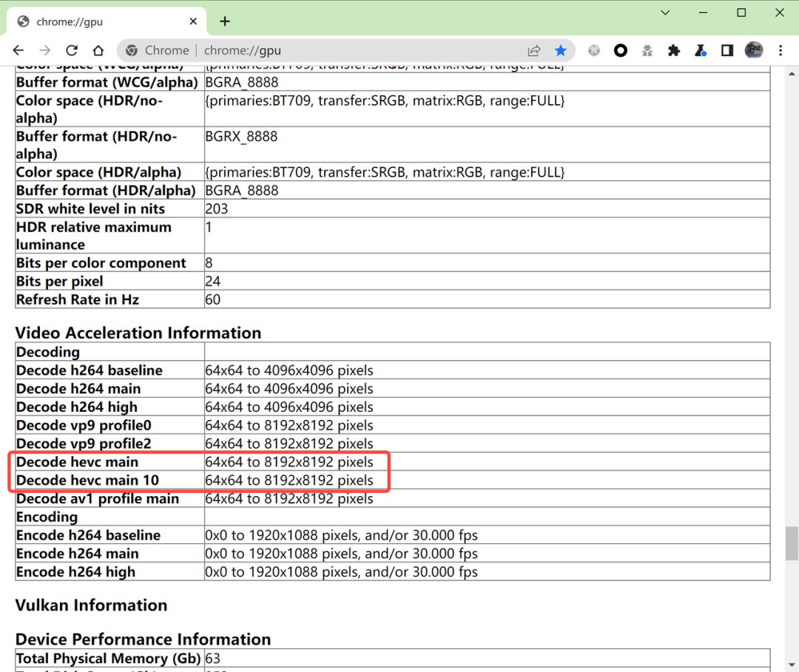Click the address bar URL field
Image resolution: width=799 pixels, height=672 pixels.
[355, 50]
